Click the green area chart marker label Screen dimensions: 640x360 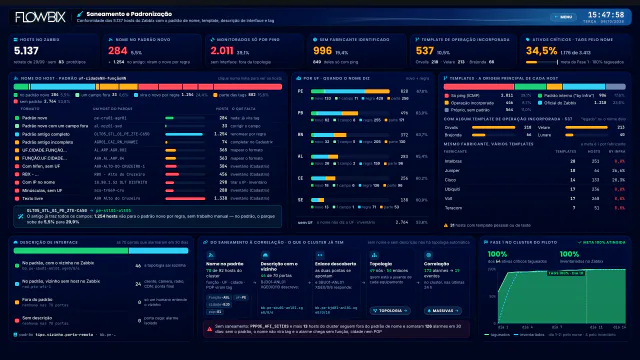pos(565,273)
